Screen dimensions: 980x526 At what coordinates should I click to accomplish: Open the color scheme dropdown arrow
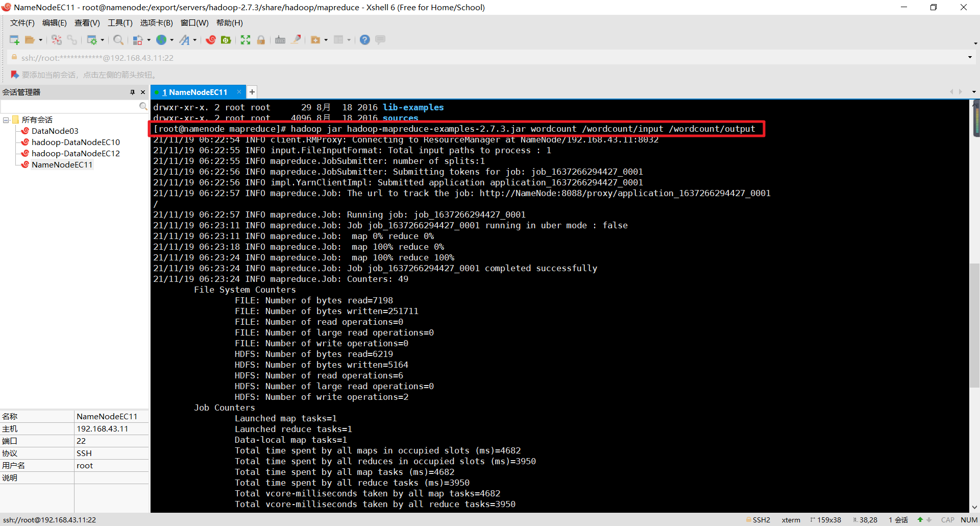tap(149, 40)
